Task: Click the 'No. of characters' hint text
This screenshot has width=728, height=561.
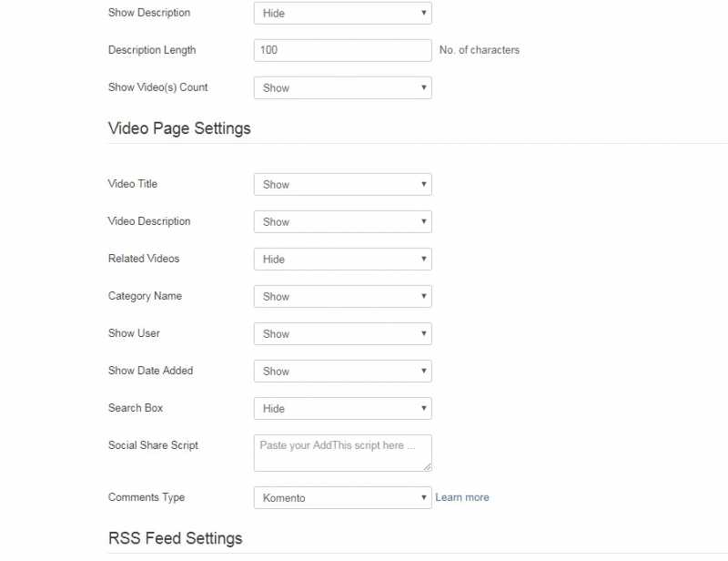Action: [x=480, y=50]
